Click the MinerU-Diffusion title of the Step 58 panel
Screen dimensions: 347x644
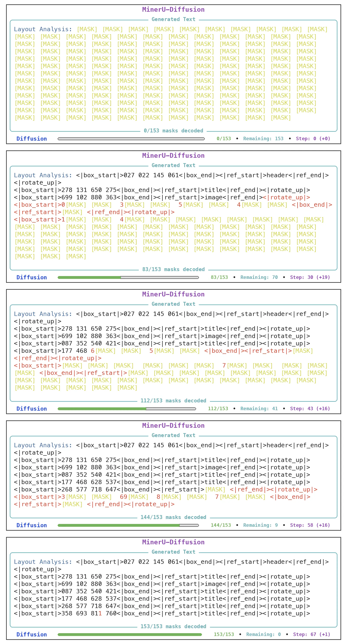[x=173, y=426]
